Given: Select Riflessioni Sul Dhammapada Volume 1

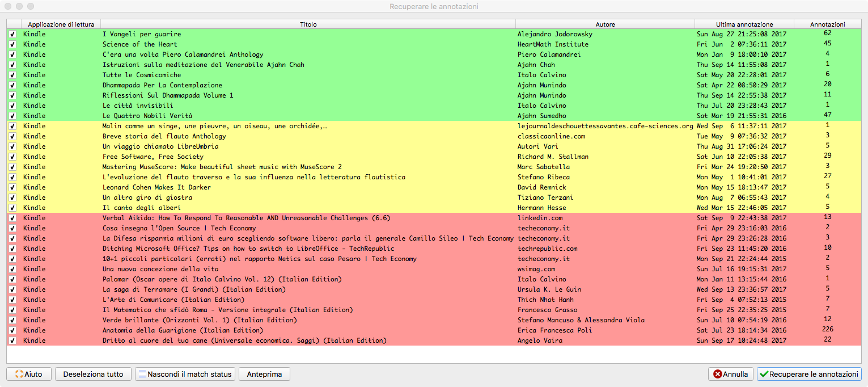Looking at the screenshot, I should pos(168,95).
